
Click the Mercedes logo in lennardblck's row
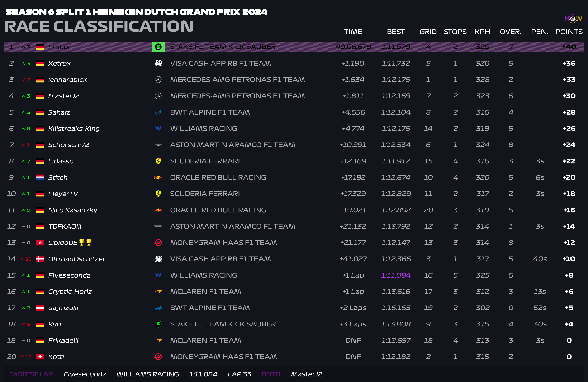(x=158, y=80)
